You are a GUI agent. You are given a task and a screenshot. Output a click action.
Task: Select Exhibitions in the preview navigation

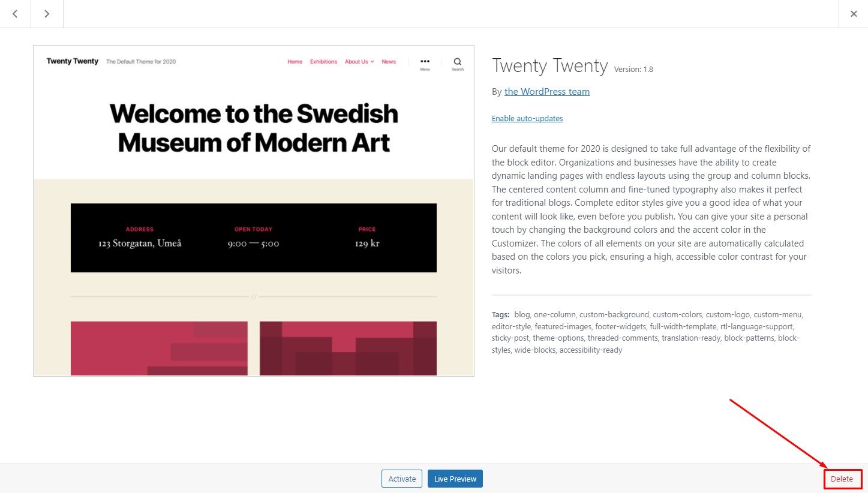tap(323, 62)
